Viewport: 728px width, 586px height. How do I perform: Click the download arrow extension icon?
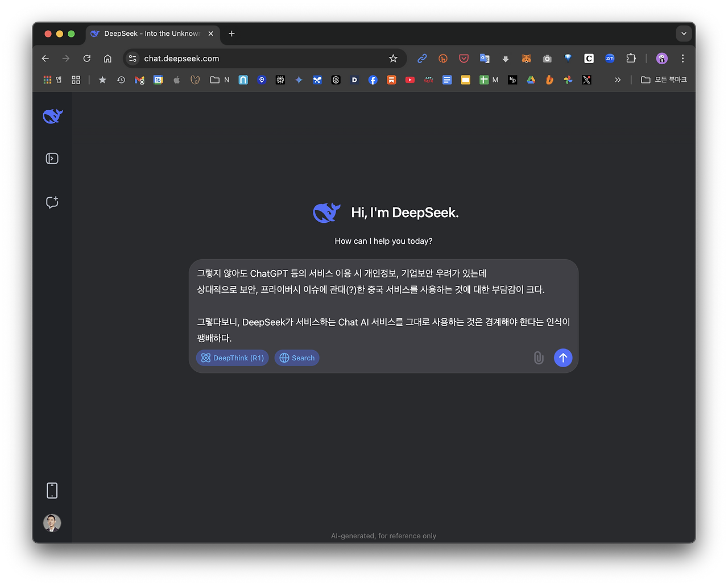coord(506,59)
